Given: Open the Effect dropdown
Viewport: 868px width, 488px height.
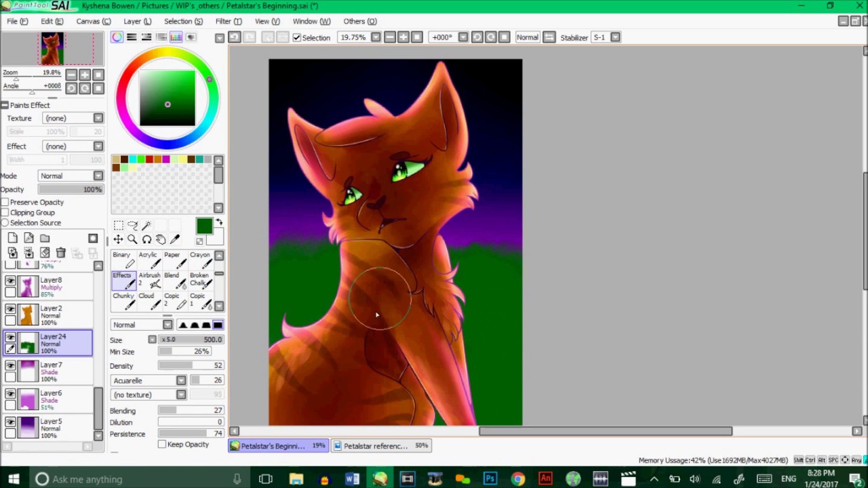Looking at the screenshot, I should click(x=73, y=146).
